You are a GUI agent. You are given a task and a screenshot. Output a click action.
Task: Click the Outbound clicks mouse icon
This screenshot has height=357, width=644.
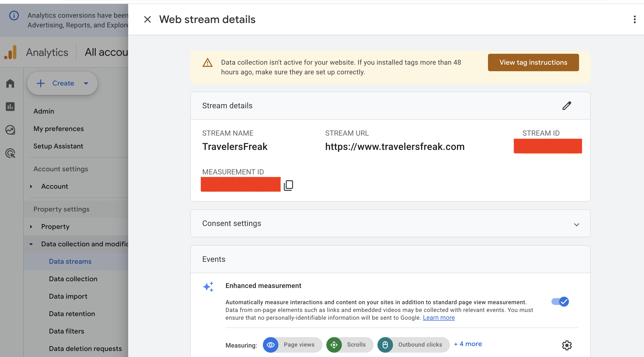coord(385,345)
